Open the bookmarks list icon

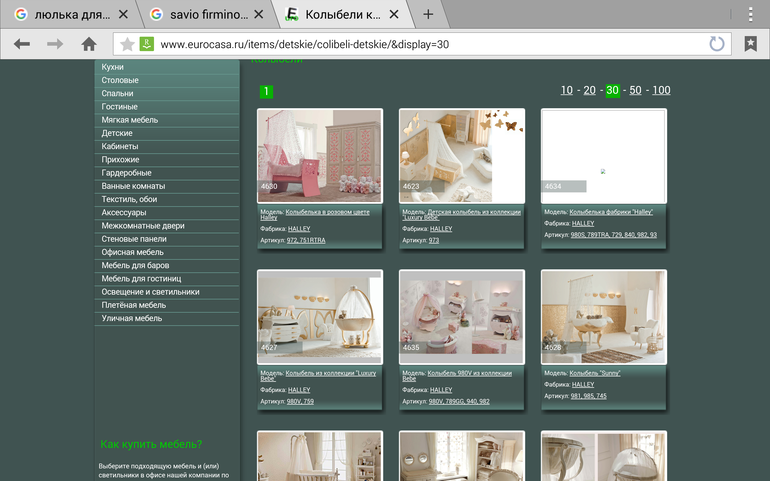coord(750,44)
